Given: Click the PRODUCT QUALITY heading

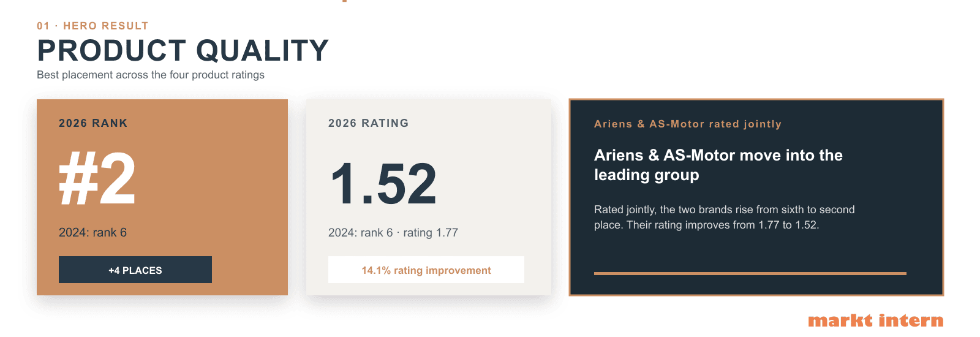Looking at the screenshot, I should (183, 50).
